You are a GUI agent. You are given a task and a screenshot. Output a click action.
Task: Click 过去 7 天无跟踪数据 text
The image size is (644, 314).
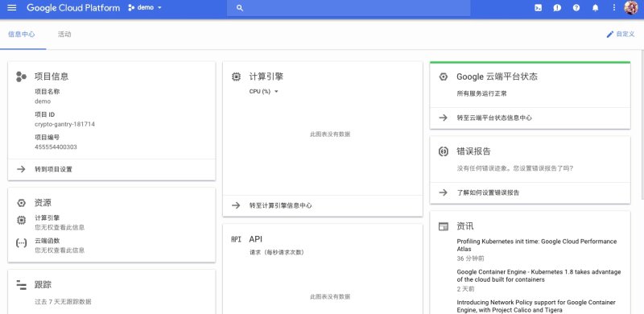[63, 302]
